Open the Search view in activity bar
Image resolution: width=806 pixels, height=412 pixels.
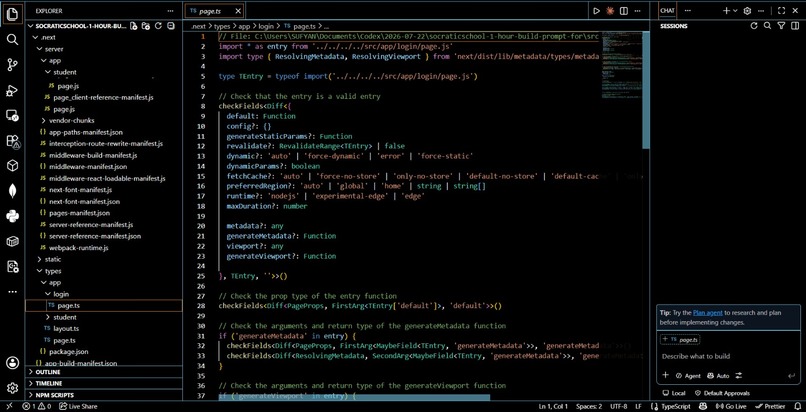(12, 40)
